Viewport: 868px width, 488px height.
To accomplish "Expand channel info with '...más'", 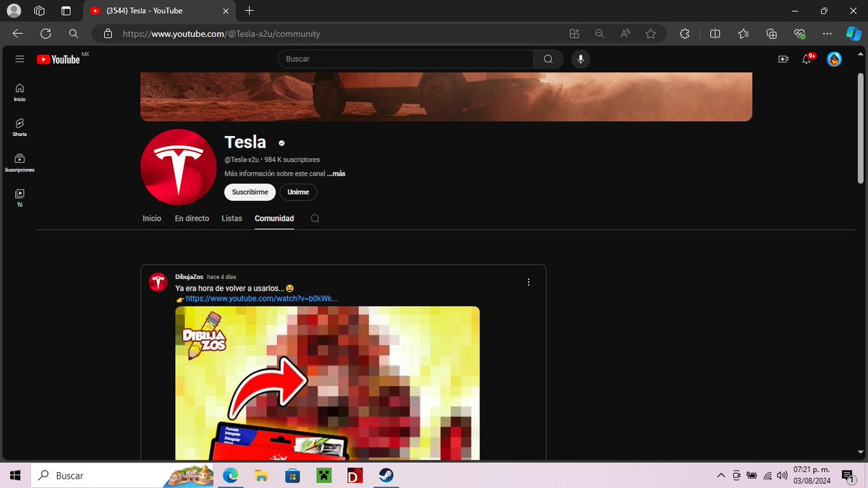I will (x=336, y=174).
